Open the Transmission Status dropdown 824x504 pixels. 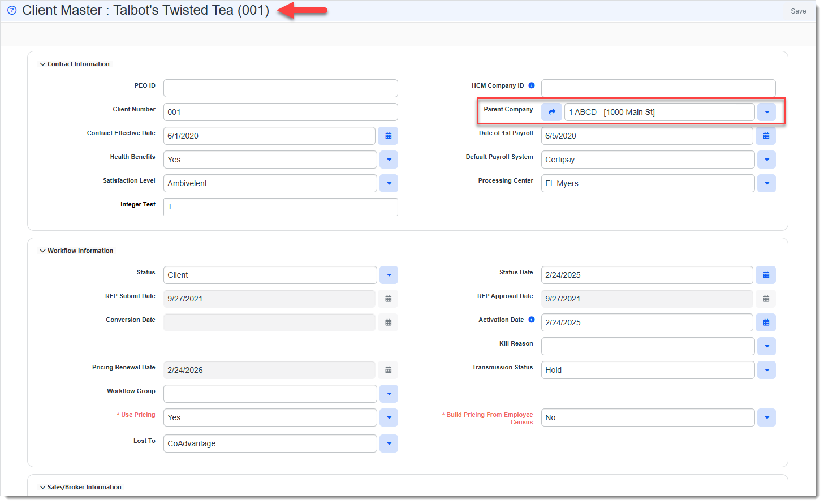coord(766,370)
